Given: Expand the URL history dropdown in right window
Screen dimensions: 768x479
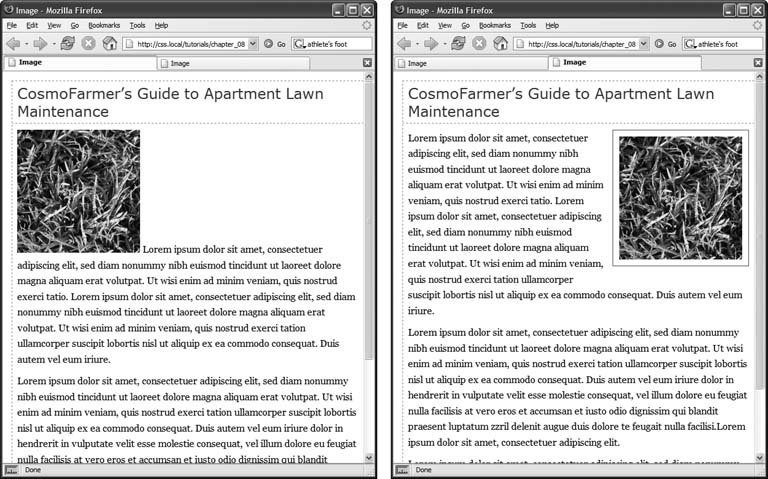Looking at the screenshot, I should tap(644, 44).
